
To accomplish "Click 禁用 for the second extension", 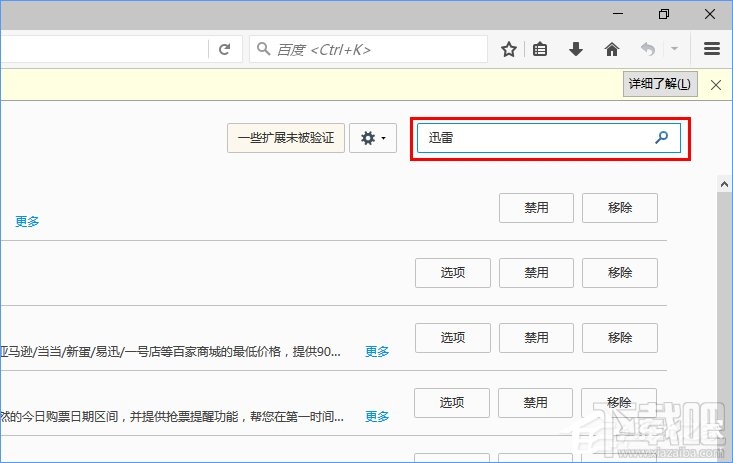I will click(x=536, y=273).
